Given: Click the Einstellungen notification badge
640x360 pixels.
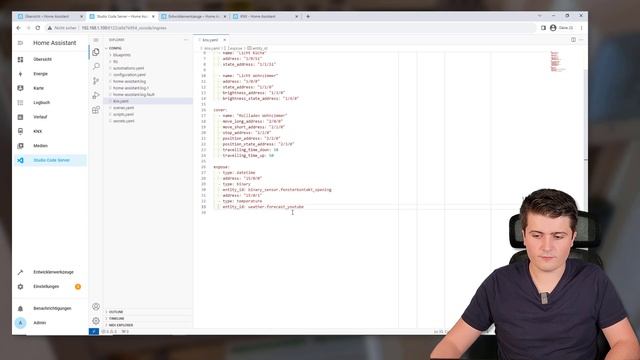Looking at the screenshot, I should pos(78,287).
